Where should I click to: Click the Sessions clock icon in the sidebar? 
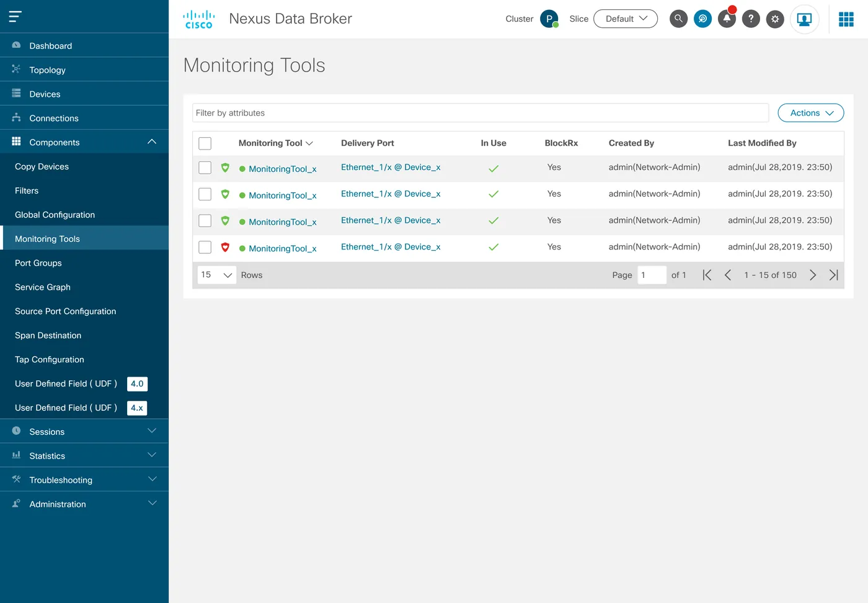click(16, 431)
